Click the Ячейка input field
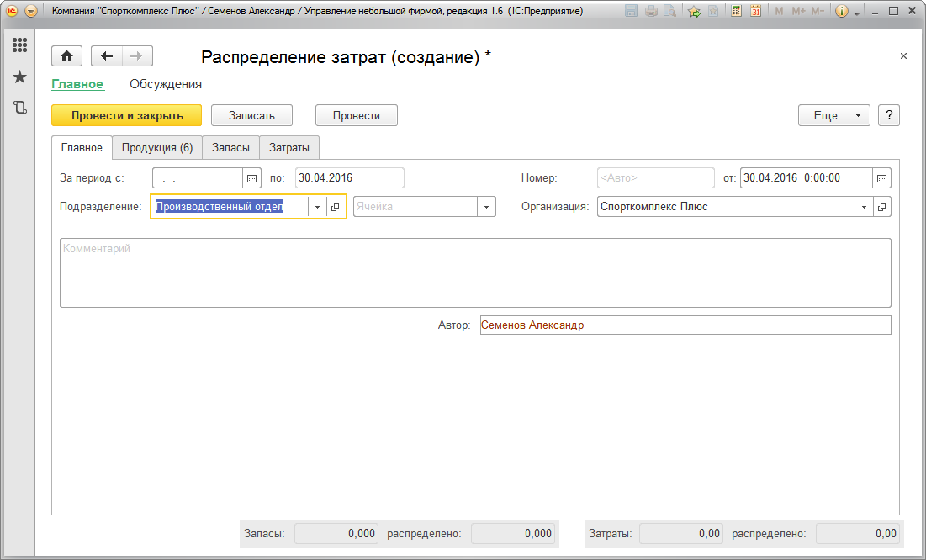 (x=415, y=207)
